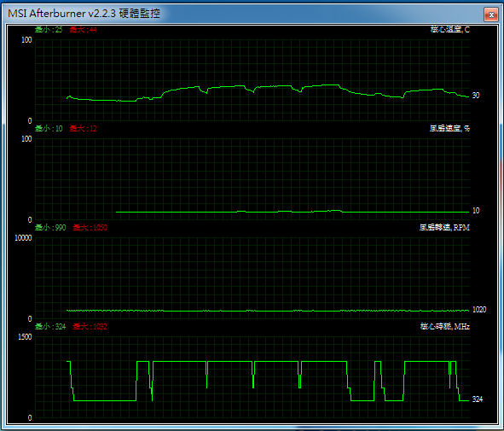Click the minimum 990 RPM readout
This screenshot has height=431, width=504.
[x=50, y=228]
